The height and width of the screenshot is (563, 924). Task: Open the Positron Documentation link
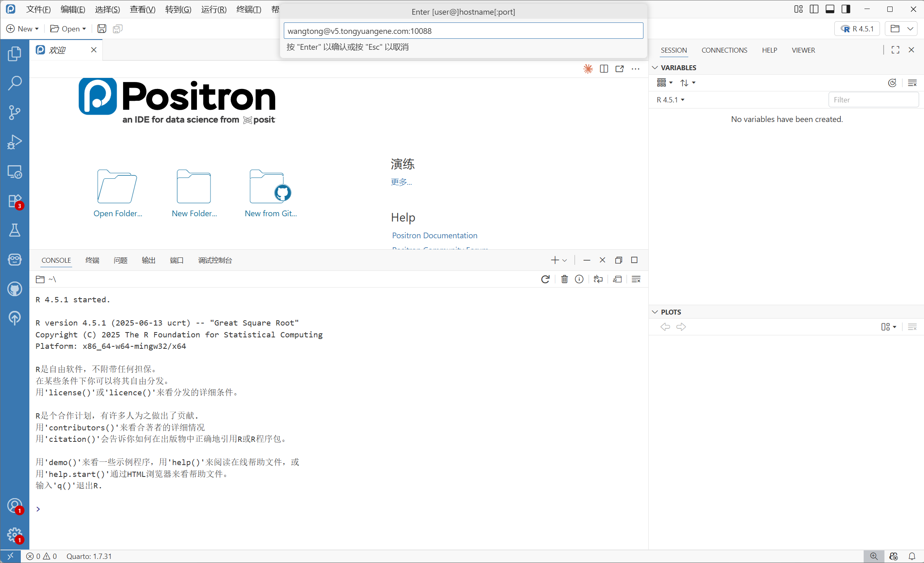point(435,235)
